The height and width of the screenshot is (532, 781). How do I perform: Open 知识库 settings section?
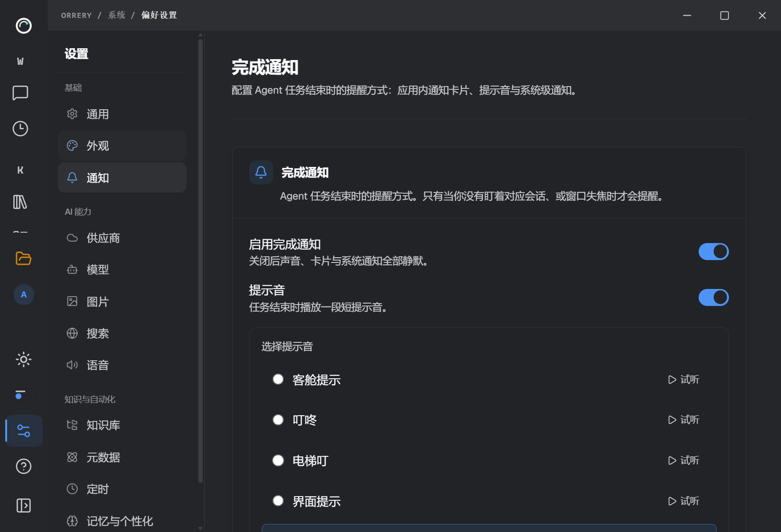click(x=122, y=425)
